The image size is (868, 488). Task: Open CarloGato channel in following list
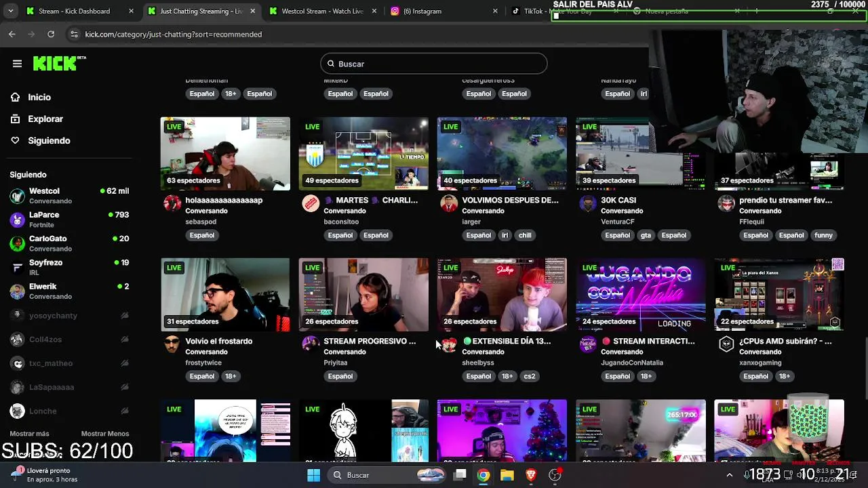(69, 243)
